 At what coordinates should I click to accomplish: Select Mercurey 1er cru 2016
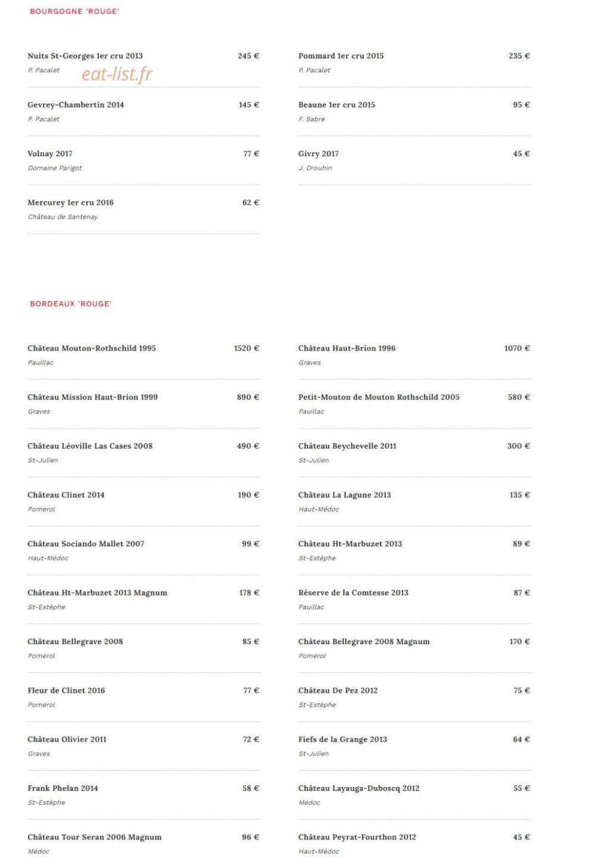point(71,203)
